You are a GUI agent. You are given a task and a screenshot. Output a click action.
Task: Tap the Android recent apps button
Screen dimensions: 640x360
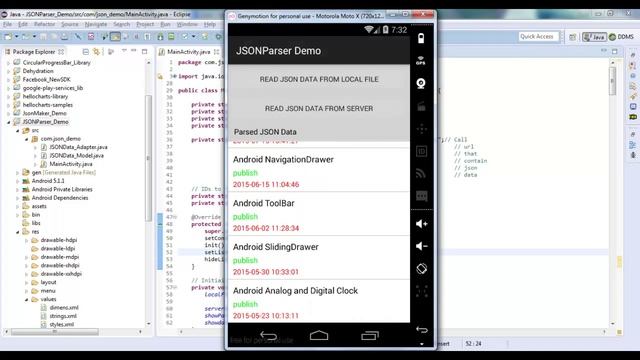370,336
